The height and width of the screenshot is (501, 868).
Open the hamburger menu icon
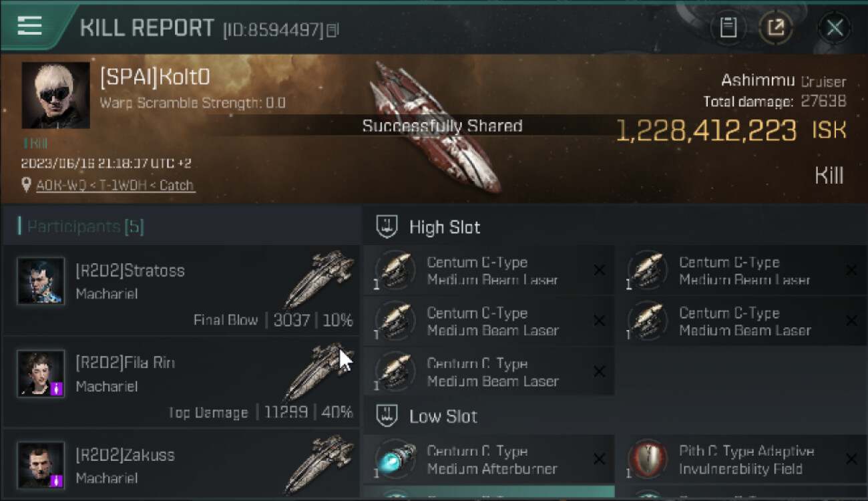tap(29, 26)
